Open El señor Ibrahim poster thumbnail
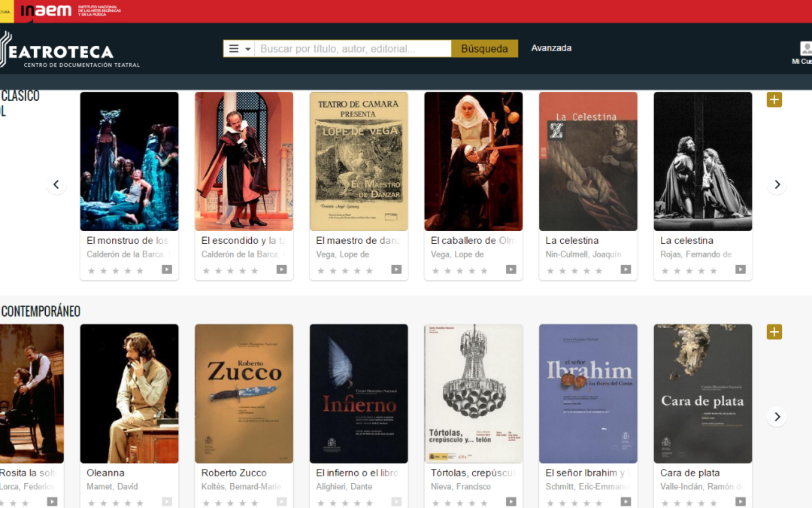 click(588, 394)
